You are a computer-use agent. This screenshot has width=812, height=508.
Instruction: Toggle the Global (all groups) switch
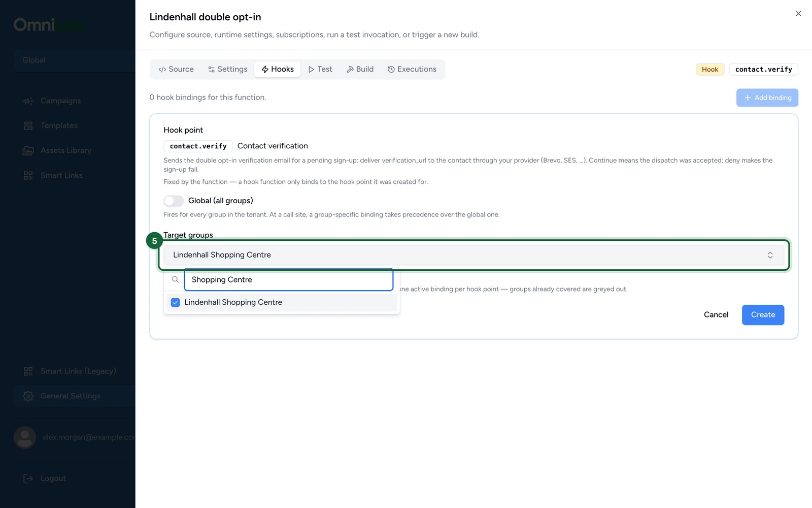point(174,201)
